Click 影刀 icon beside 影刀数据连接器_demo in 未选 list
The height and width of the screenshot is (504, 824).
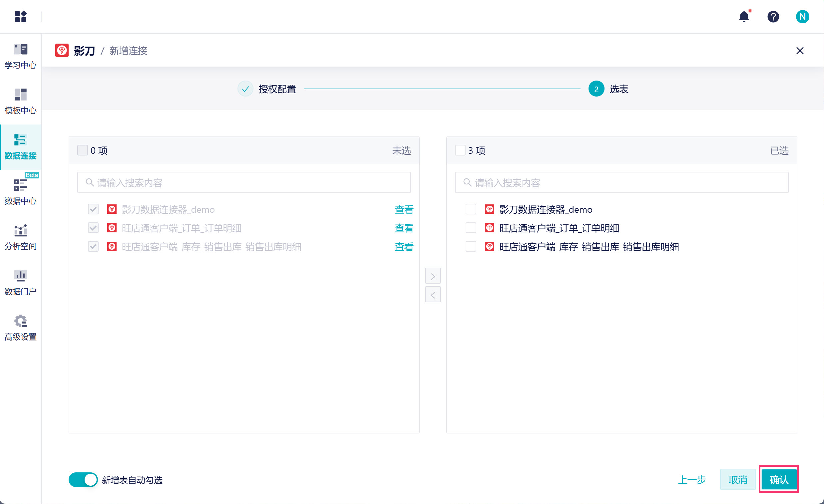click(x=112, y=209)
